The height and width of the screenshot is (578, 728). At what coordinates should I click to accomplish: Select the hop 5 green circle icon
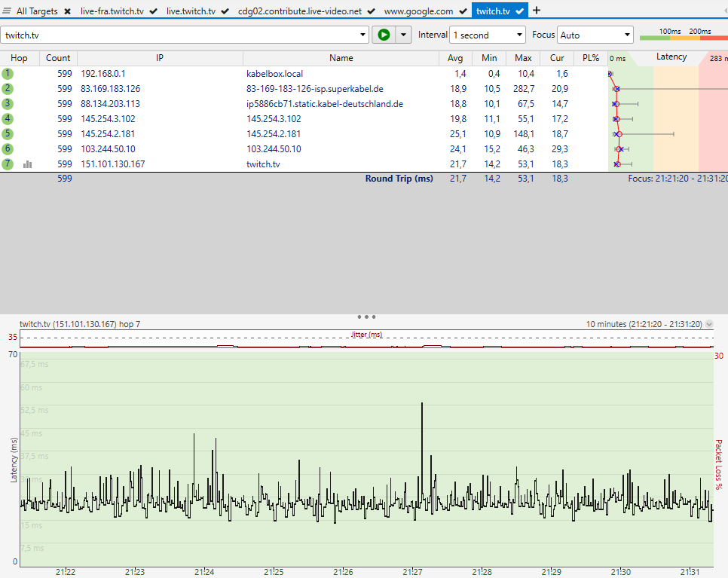tap(8, 133)
